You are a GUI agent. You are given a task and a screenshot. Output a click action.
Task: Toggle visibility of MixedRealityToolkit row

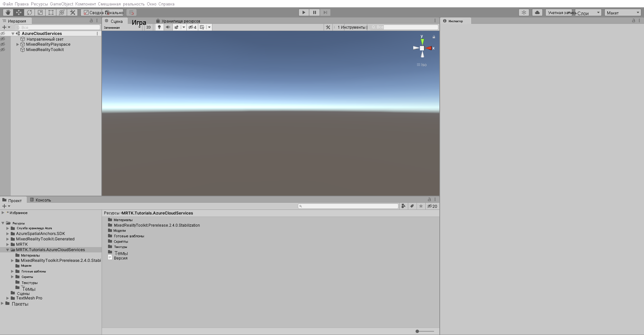[x=3, y=50]
